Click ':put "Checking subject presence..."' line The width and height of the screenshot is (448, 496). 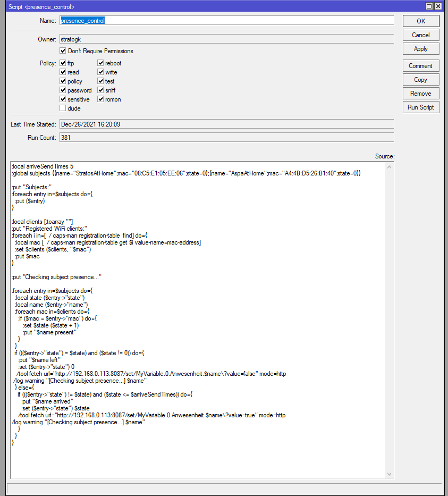point(56,277)
